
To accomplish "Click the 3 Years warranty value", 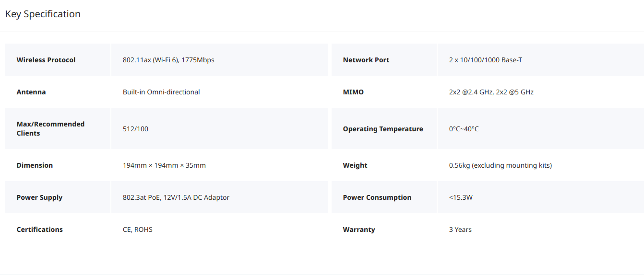I will 460,229.
